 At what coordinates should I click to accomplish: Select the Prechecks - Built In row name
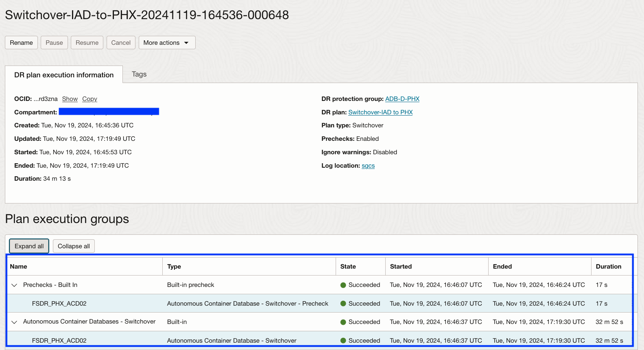point(50,285)
